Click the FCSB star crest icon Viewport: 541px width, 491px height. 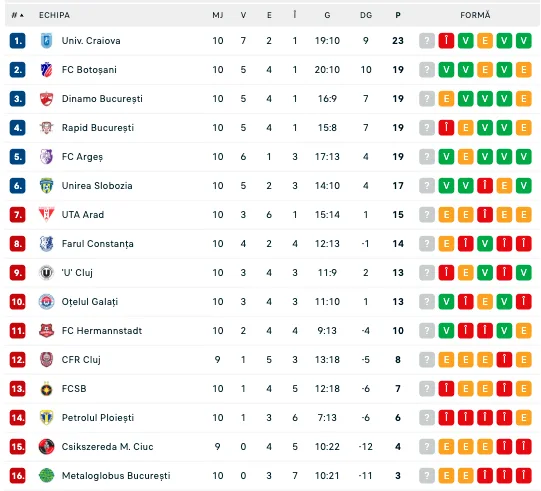pyautogui.click(x=46, y=389)
